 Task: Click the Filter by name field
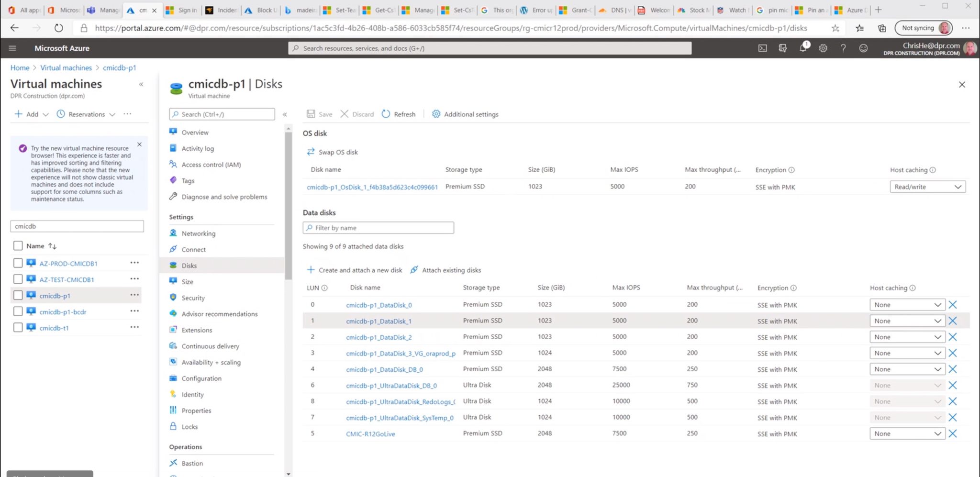click(x=378, y=228)
